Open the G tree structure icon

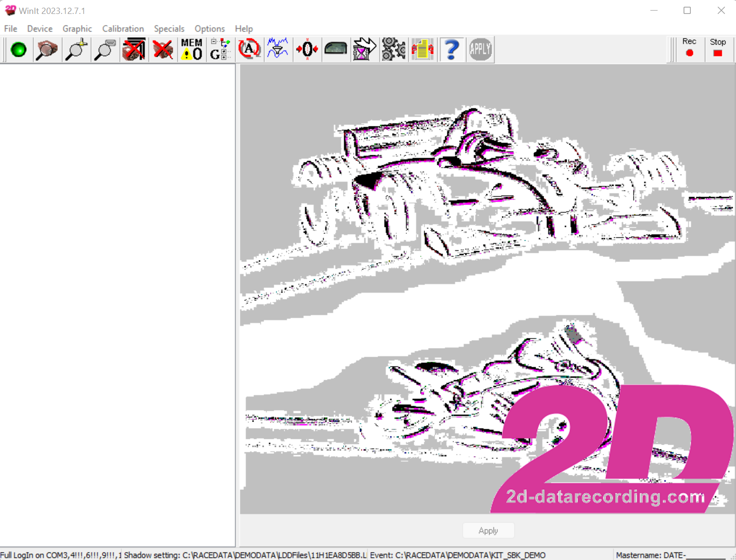pyautogui.click(x=220, y=50)
